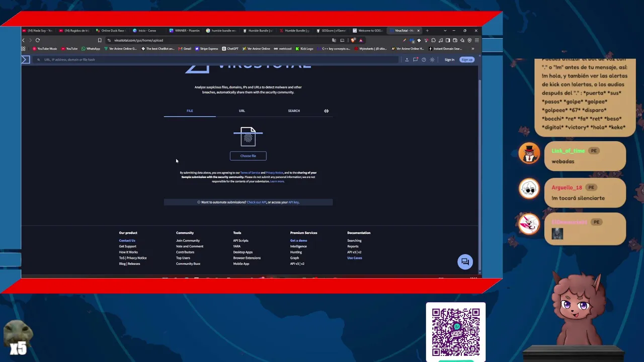The image size is (644, 362).
Task: Open the ChatGPT bookmark
Action: coord(230,49)
